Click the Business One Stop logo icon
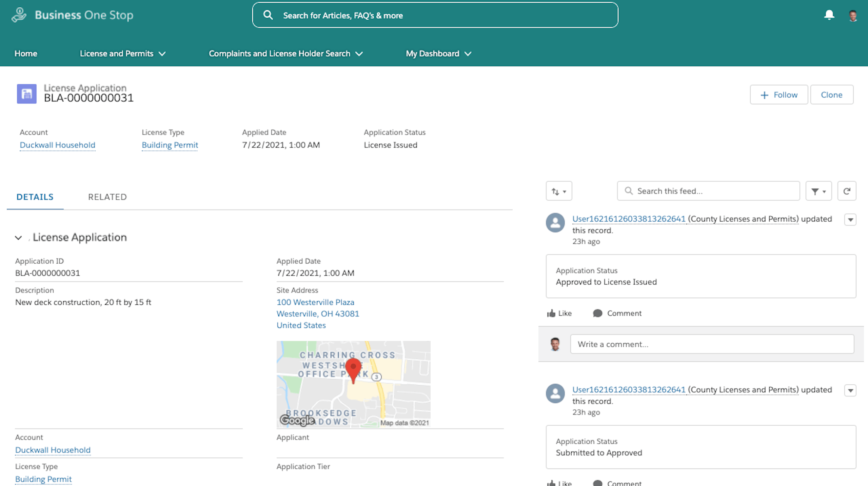The width and height of the screenshot is (868, 486). coord(19,15)
